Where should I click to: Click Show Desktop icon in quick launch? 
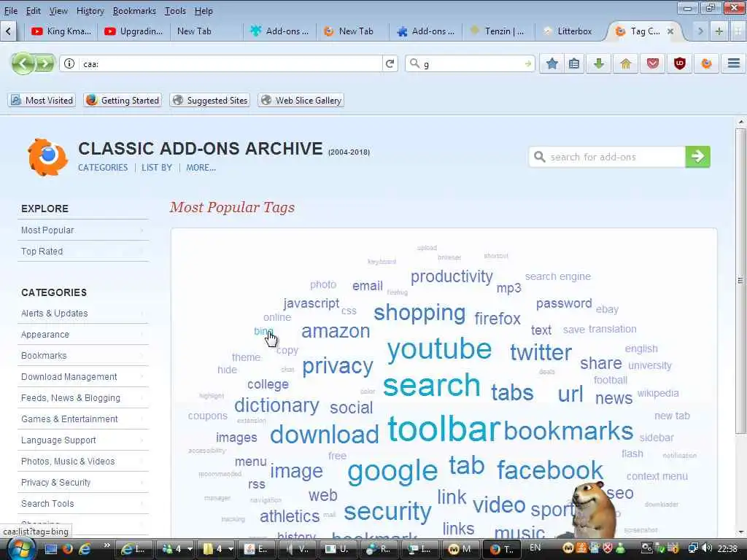tap(51, 549)
